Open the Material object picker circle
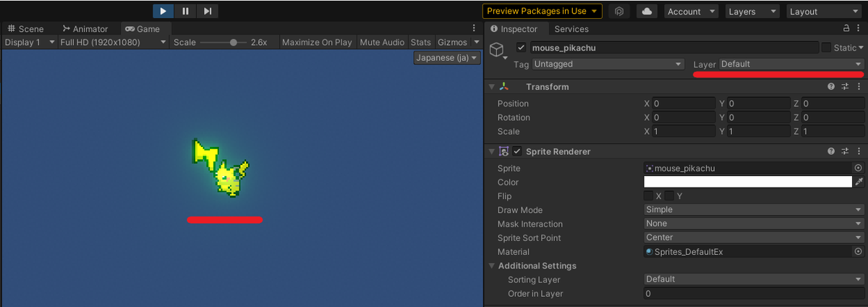This screenshot has height=307, width=868. pos(859,252)
